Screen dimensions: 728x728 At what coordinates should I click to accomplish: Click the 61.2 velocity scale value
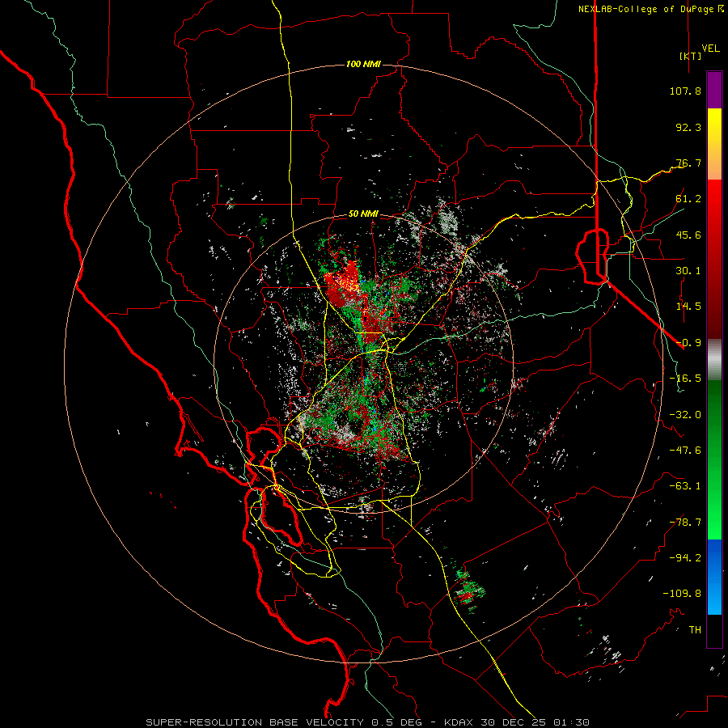point(688,199)
